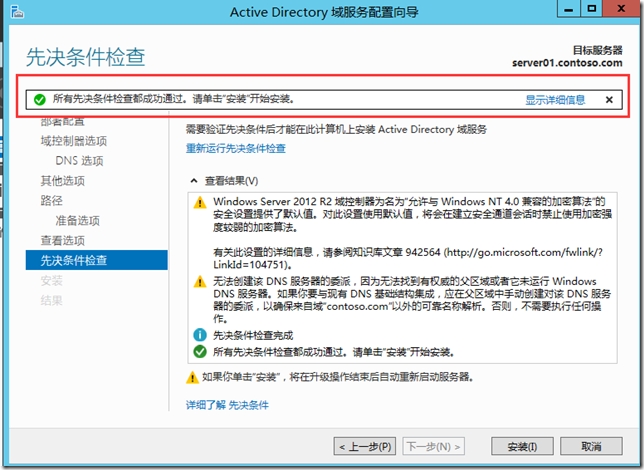Click the 先决条件检查 page heading
This screenshot has width=644, height=470.
pyautogui.click(x=85, y=57)
